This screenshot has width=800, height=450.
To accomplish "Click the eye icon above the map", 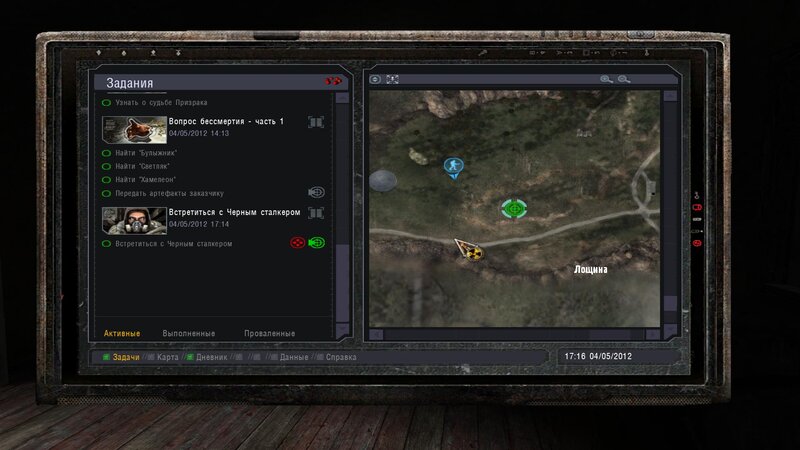I will click(376, 79).
